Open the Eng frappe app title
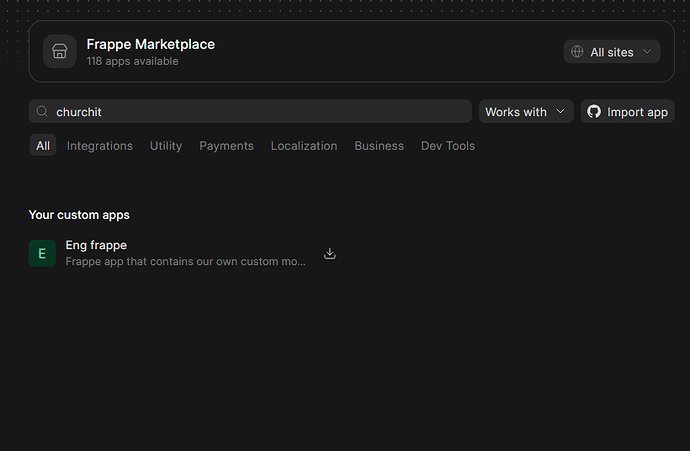690x451 pixels. pyautogui.click(x=96, y=245)
